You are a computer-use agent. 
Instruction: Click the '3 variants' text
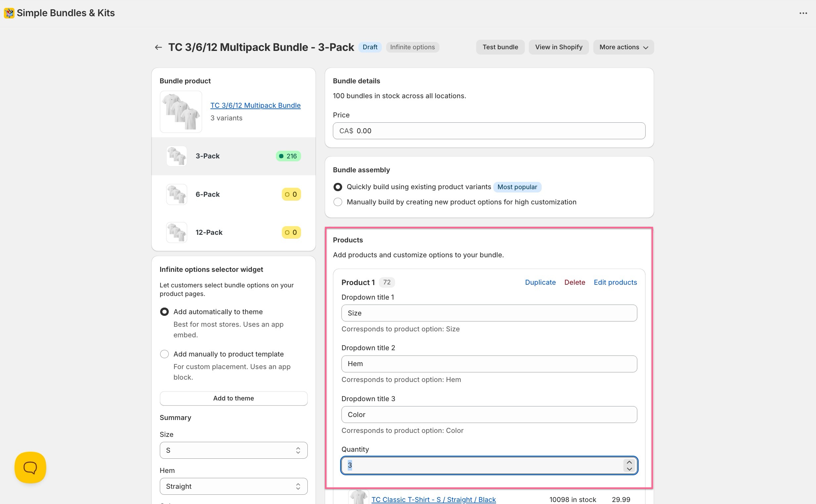(226, 118)
